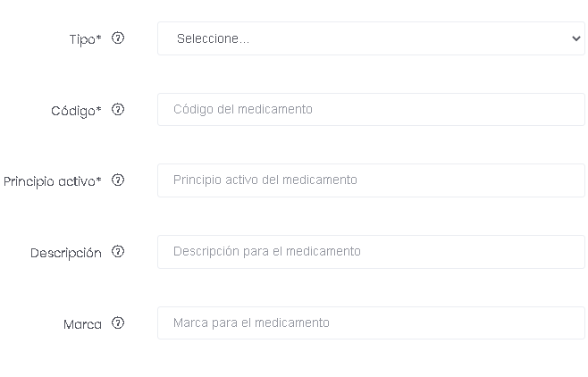The image size is (588, 377).
Task: Open the Tipo 'Seleccione...' dropdown
Action: click(x=371, y=38)
